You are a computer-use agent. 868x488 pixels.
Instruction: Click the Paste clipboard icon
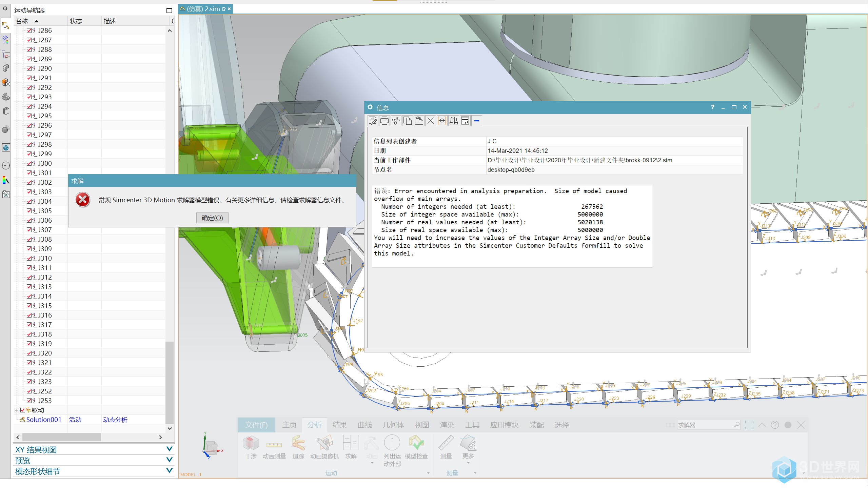pyautogui.click(x=419, y=121)
